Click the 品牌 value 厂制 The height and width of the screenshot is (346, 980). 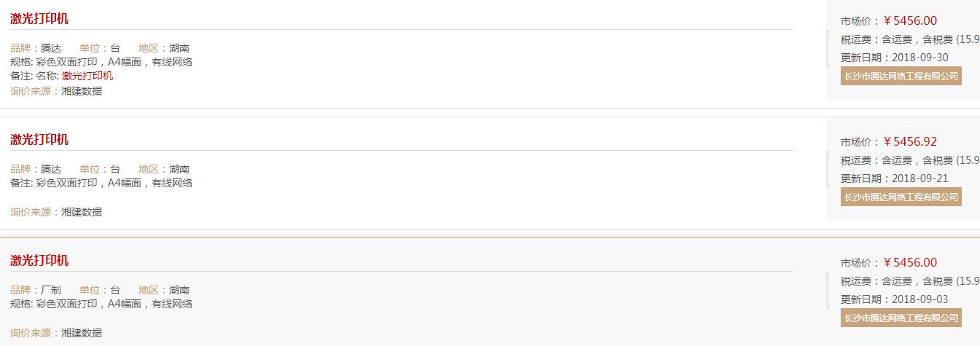(x=51, y=290)
